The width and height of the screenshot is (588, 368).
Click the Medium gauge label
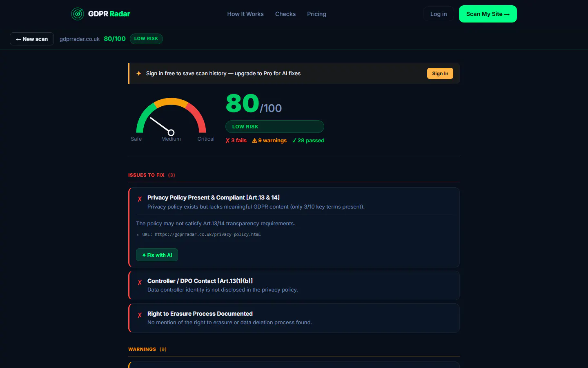click(171, 139)
